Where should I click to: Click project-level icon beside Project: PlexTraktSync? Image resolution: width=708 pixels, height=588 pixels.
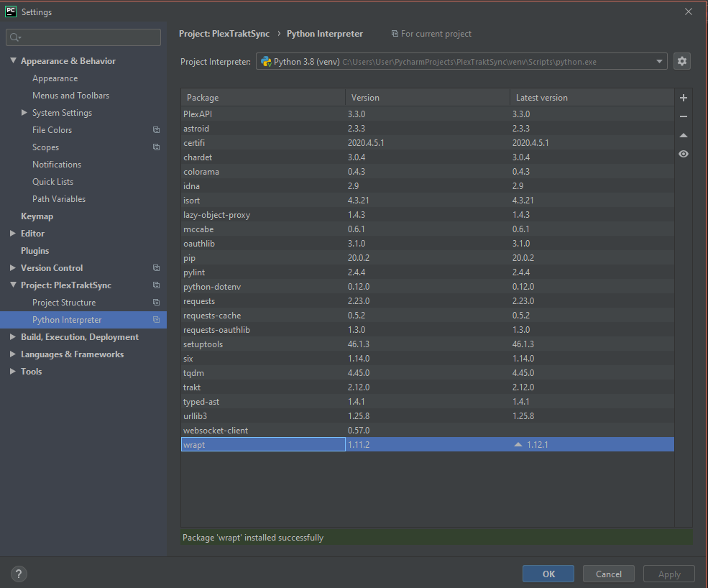156,285
